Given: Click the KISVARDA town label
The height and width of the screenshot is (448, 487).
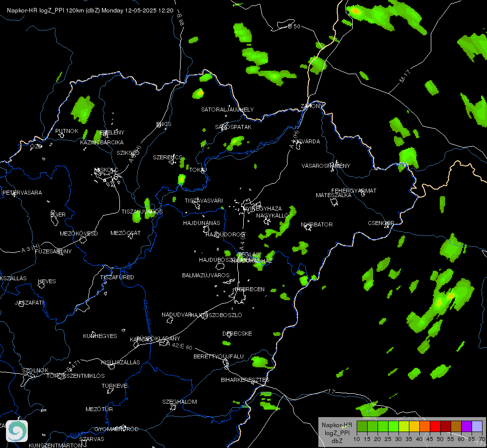Looking at the screenshot, I should pos(306,141).
